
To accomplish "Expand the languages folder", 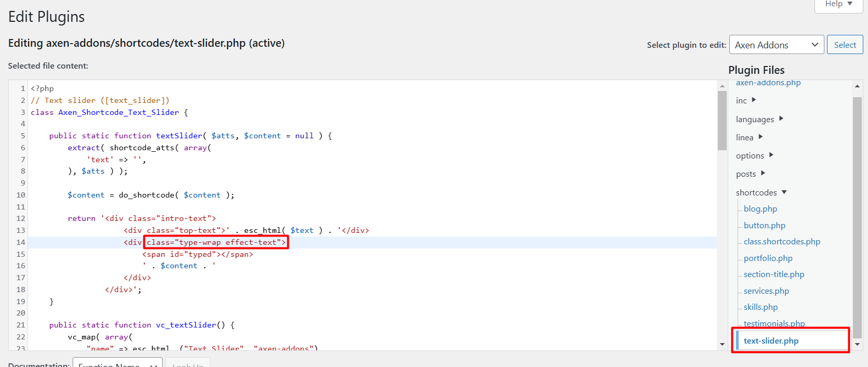I will 759,119.
